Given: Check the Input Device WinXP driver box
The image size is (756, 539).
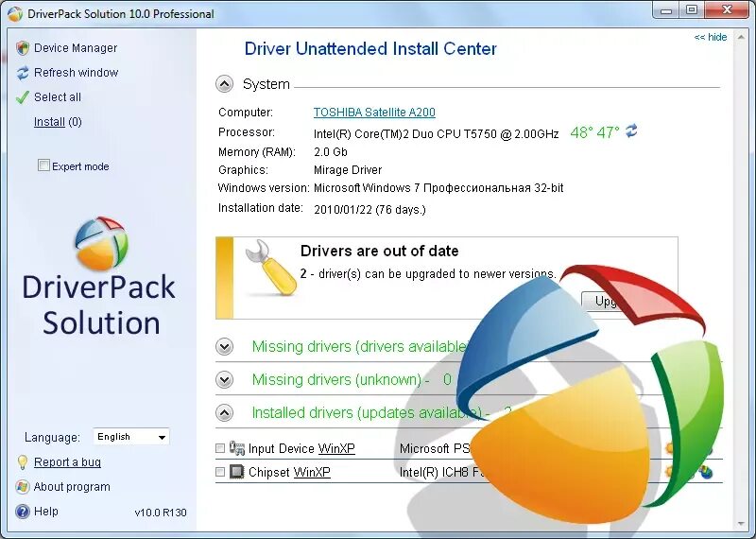Looking at the screenshot, I should pyautogui.click(x=220, y=448).
